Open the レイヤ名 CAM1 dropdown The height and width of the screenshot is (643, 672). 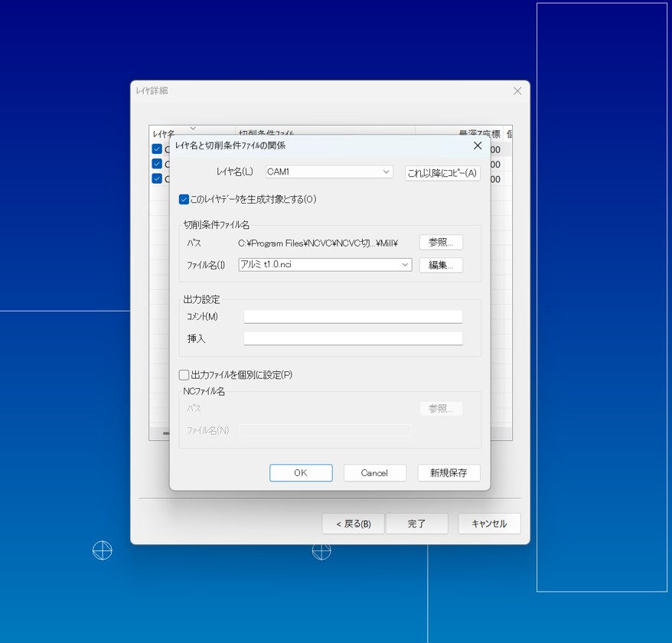coord(387,172)
